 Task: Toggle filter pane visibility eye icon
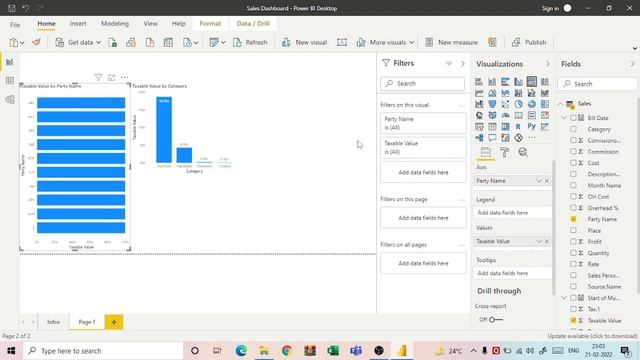pos(449,63)
